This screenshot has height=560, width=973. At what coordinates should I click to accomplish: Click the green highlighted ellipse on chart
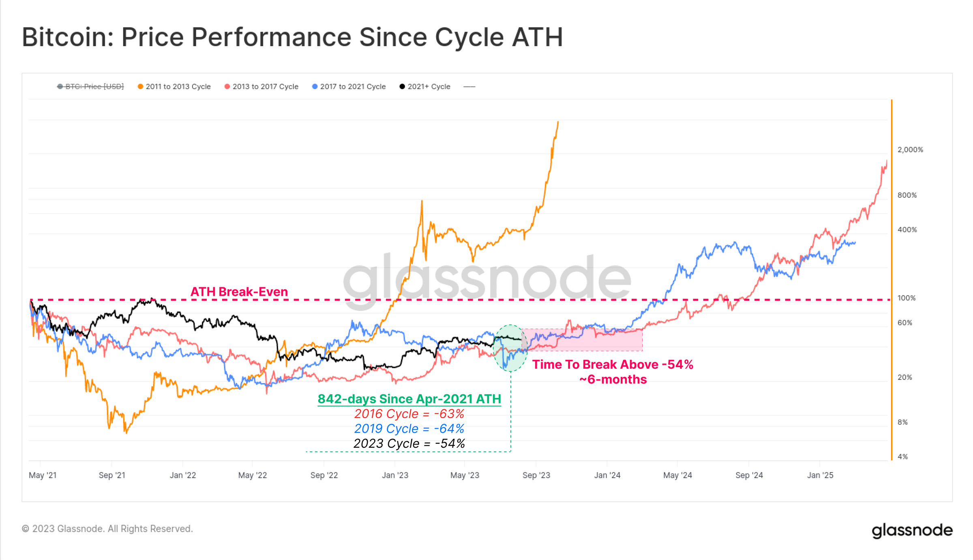click(509, 348)
